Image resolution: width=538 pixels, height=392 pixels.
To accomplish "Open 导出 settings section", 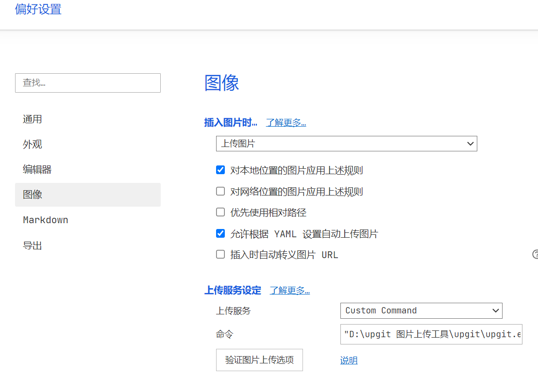I will point(33,245).
